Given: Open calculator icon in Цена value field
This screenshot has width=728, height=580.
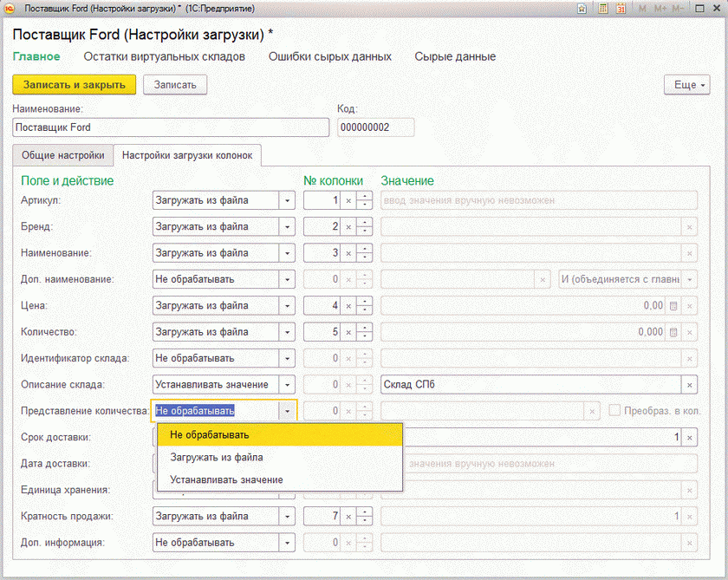Looking at the screenshot, I should tap(673, 306).
